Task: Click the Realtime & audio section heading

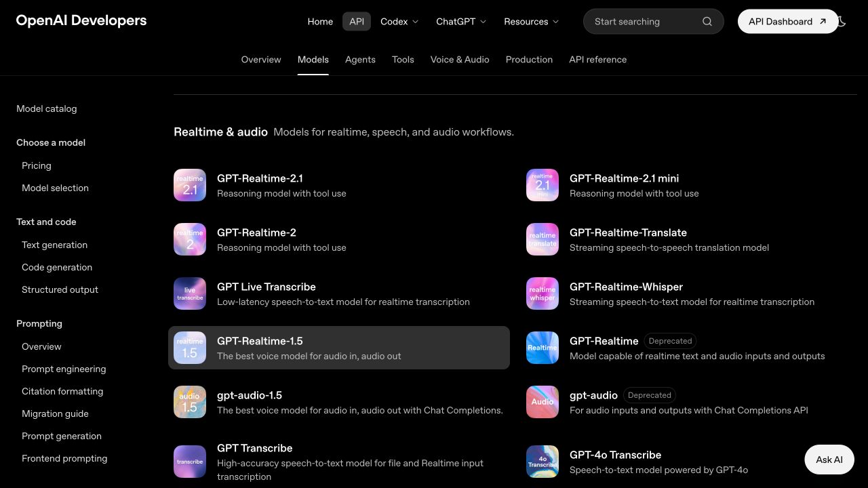Action: tap(220, 131)
